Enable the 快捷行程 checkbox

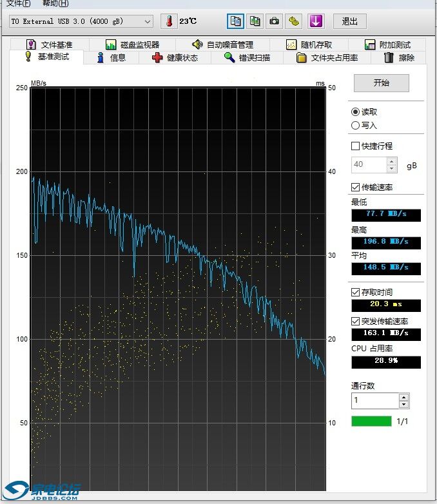coord(355,146)
